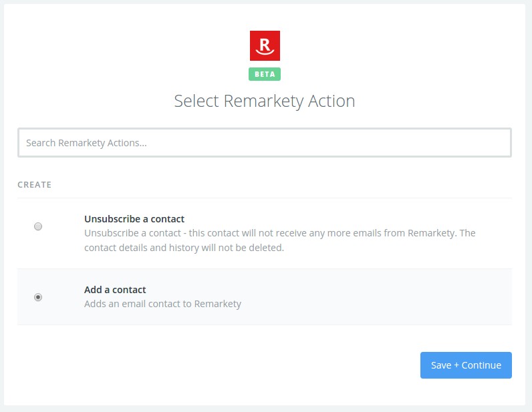Click 'Adds an email contact to Remarkety' description
The width and height of the screenshot is (532, 412).
(162, 304)
